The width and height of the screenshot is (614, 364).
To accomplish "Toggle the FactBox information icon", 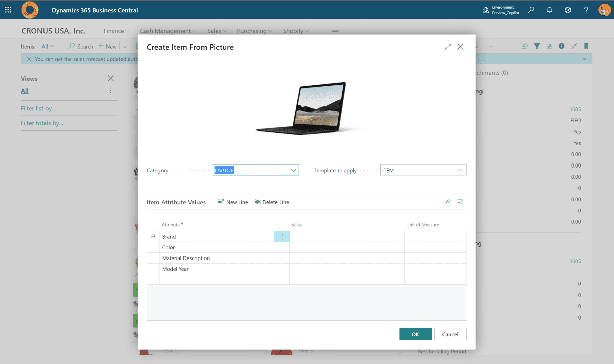I will pos(561,46).
